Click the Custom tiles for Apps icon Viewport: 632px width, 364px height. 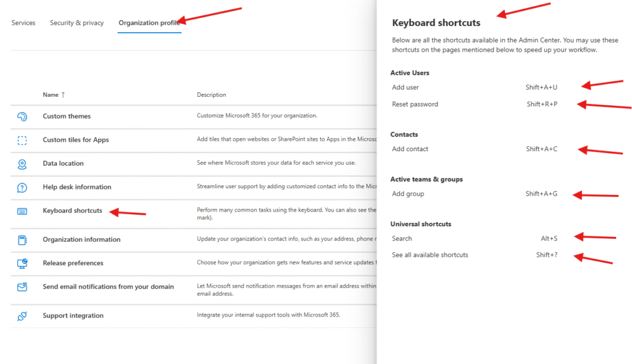pyautogui.click(x=22, y=140)
